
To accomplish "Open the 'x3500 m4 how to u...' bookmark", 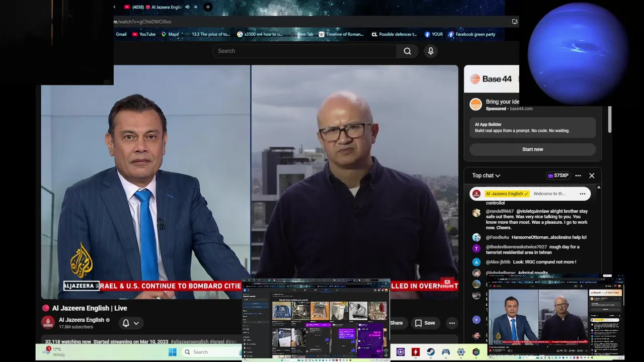I will tap(260, 34).
